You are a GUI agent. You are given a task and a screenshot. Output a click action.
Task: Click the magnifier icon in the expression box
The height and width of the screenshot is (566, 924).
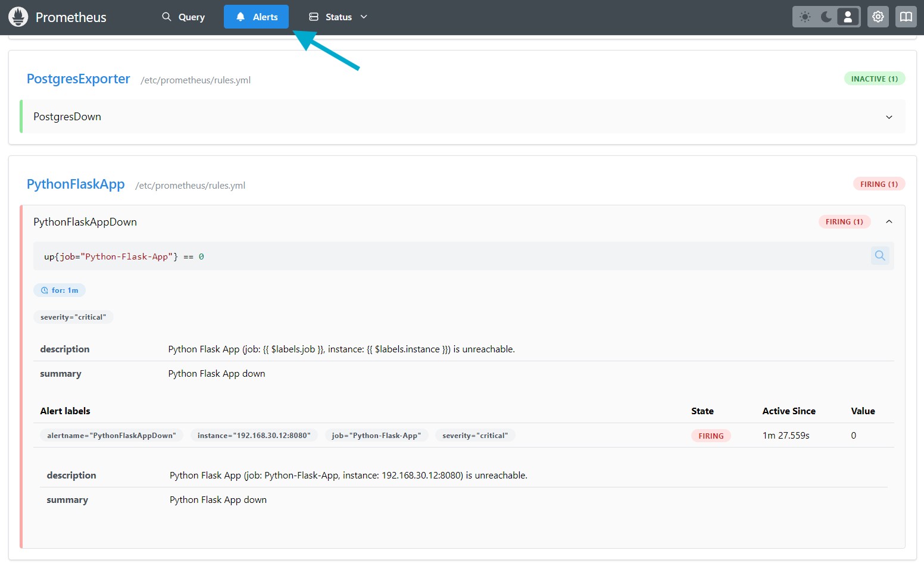pyautogui.click(x=879, y=256)
